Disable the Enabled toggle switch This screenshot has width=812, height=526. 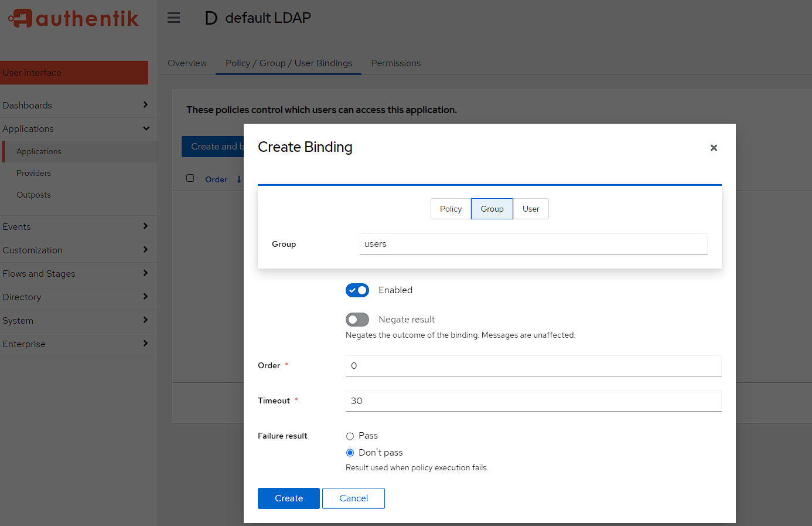[x=357, y=290]
